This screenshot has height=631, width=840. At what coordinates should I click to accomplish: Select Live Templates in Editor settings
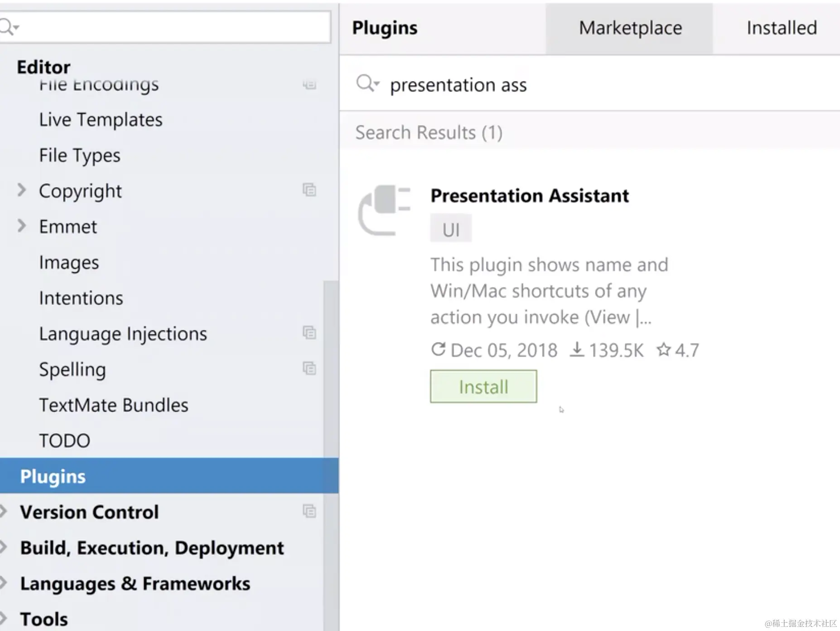click(x=101, y=120)
